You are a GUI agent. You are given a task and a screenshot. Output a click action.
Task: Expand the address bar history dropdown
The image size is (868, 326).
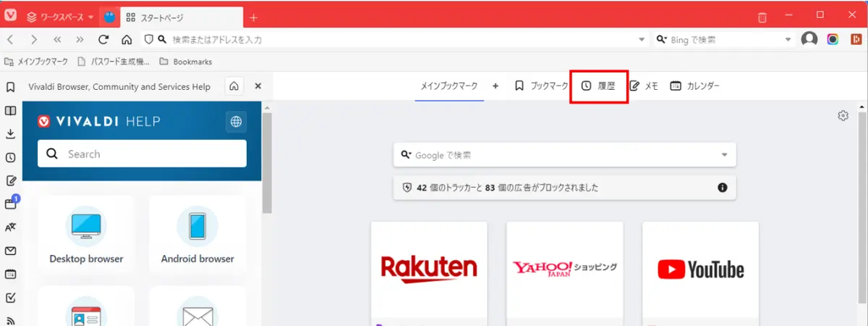click(x=642, y=39)
